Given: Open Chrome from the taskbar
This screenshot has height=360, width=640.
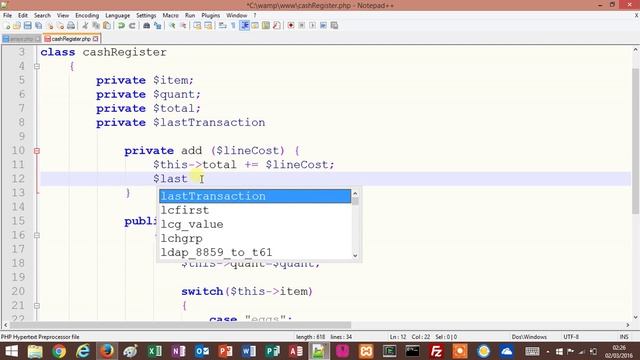Looking at the screenshot, I should [x=59, y=351].
